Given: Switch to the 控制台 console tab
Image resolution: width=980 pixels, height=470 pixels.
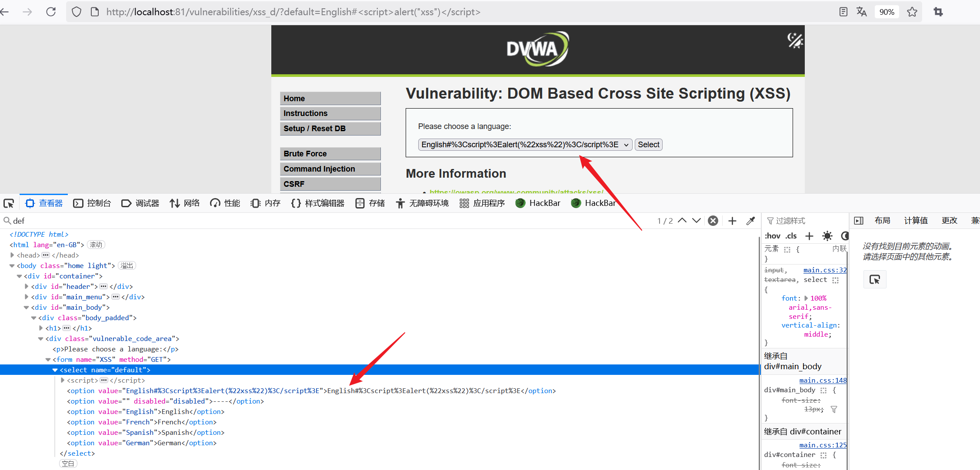Looking at the screenshot, I should point(92,203).
